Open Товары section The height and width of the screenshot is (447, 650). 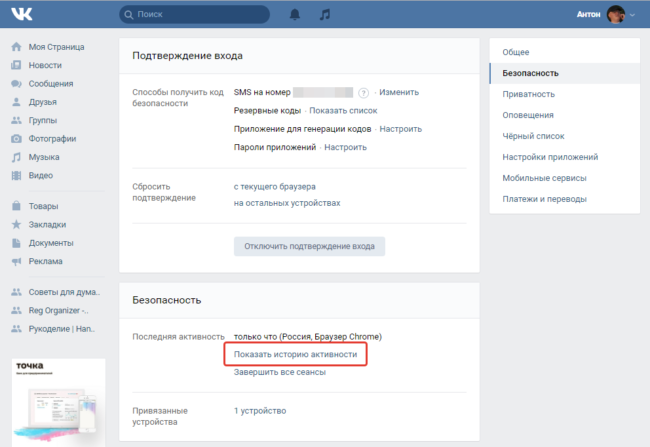coord(44,206)
